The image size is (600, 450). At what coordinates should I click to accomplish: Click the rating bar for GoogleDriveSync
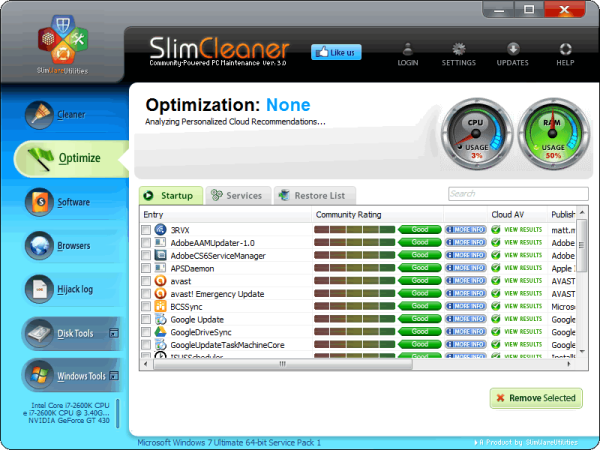pos(354,332)
